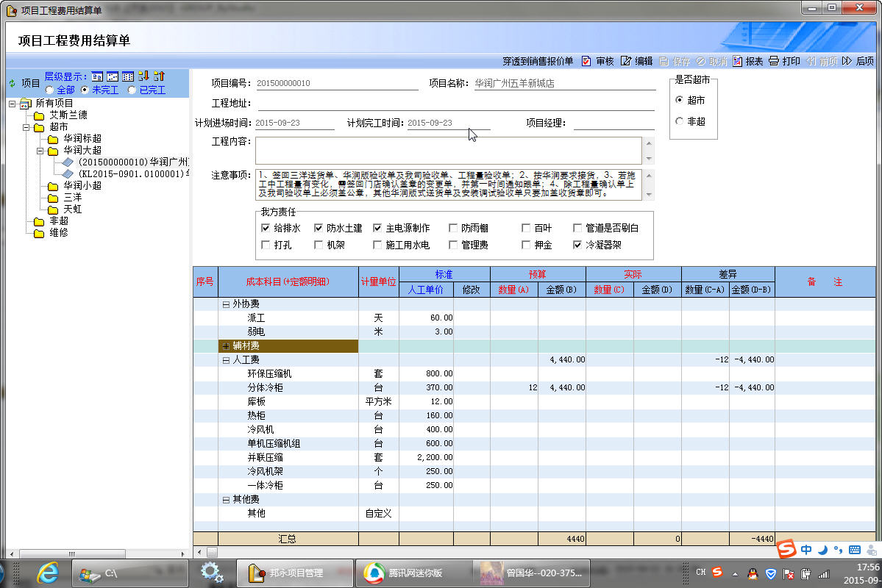Click 穿透到销售报价单 link in the toolbar
The width and height of the screenshot is (882, 588).
pos(538,61)
